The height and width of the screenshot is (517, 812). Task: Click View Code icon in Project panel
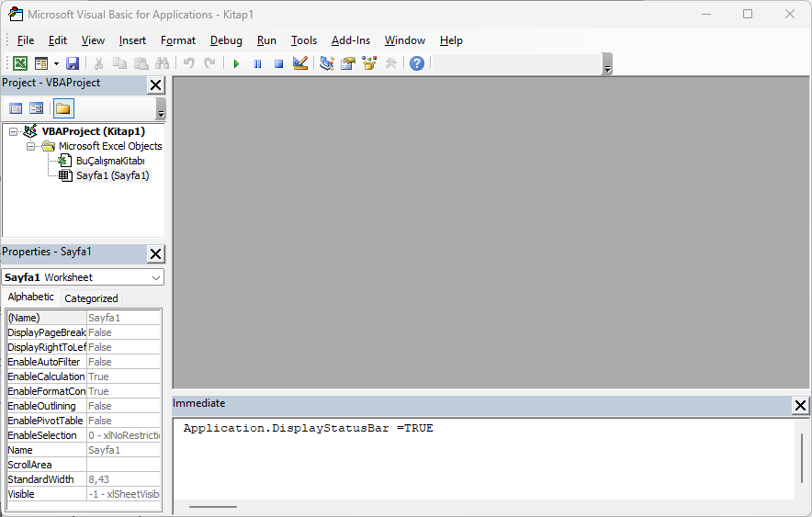(16, 108)
